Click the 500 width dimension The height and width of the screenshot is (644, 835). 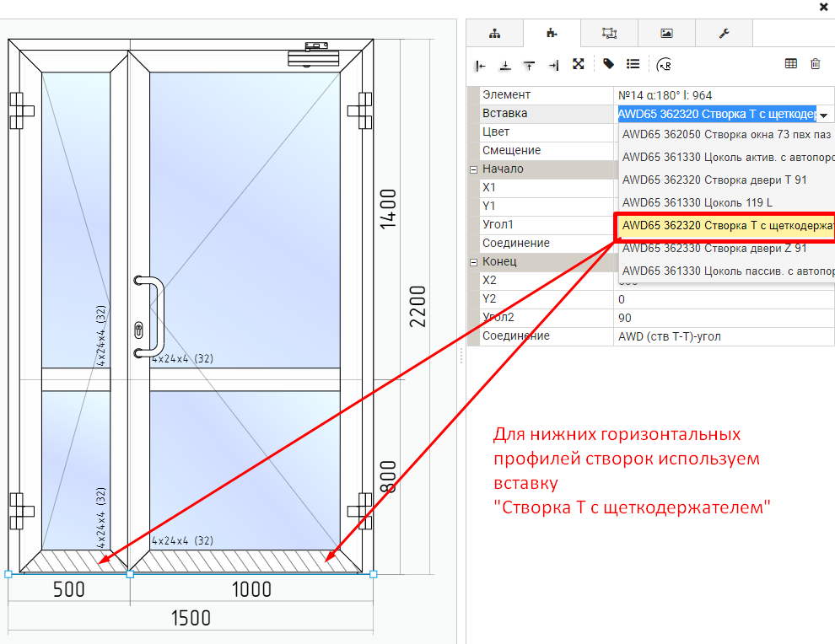(x=68, y=590)
